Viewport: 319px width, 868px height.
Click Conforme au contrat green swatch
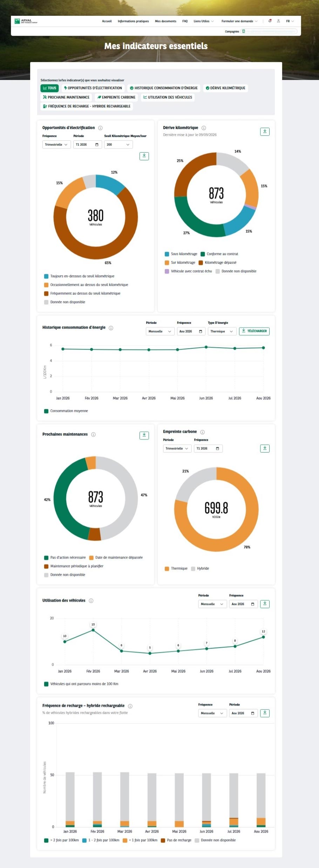click(x=203, y=254)
